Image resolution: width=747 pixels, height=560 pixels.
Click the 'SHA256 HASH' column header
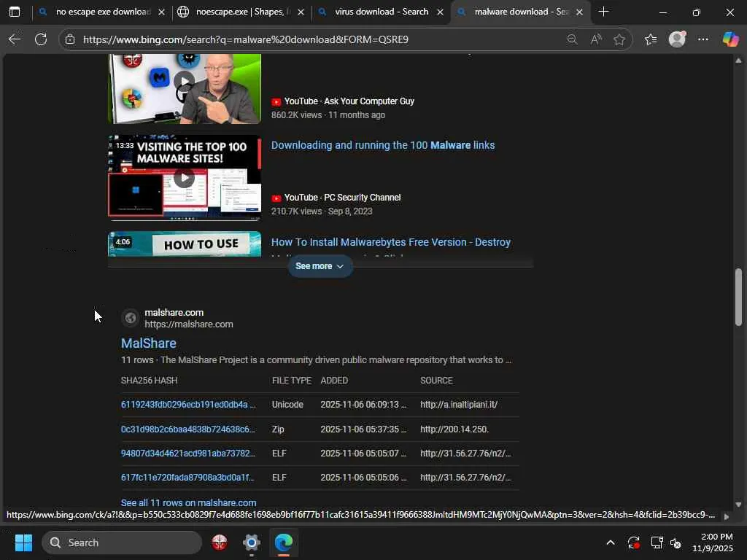point(149,381)
